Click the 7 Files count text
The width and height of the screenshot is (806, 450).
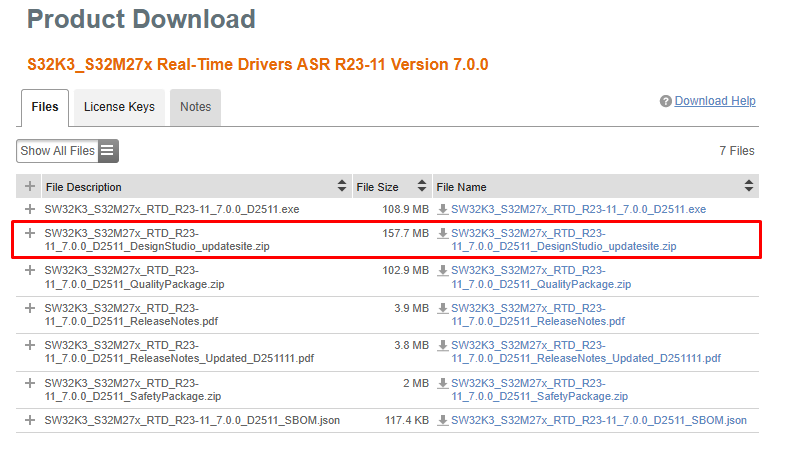(737, 151)
